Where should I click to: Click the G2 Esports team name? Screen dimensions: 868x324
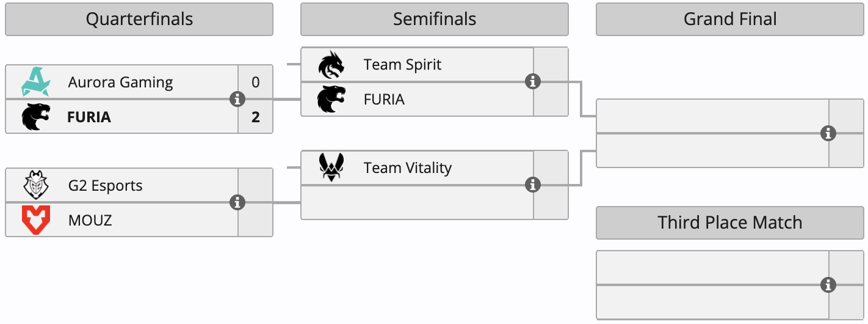point(105,185)
